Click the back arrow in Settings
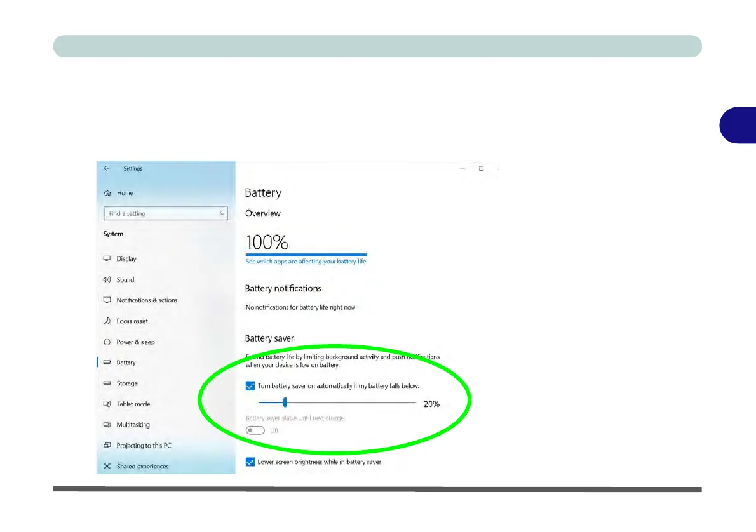 pyautogui.click(x=107, y=168)
